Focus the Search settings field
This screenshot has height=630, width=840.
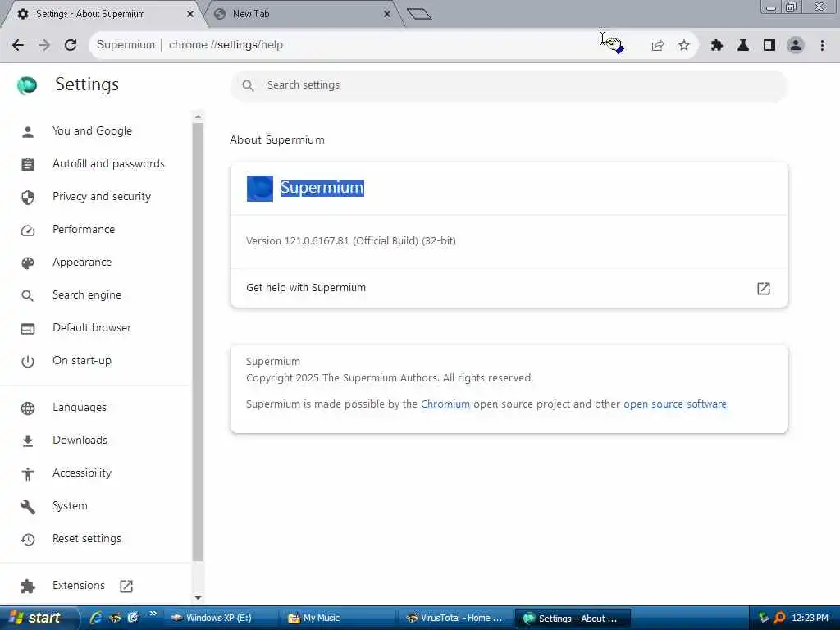(509, 85)
